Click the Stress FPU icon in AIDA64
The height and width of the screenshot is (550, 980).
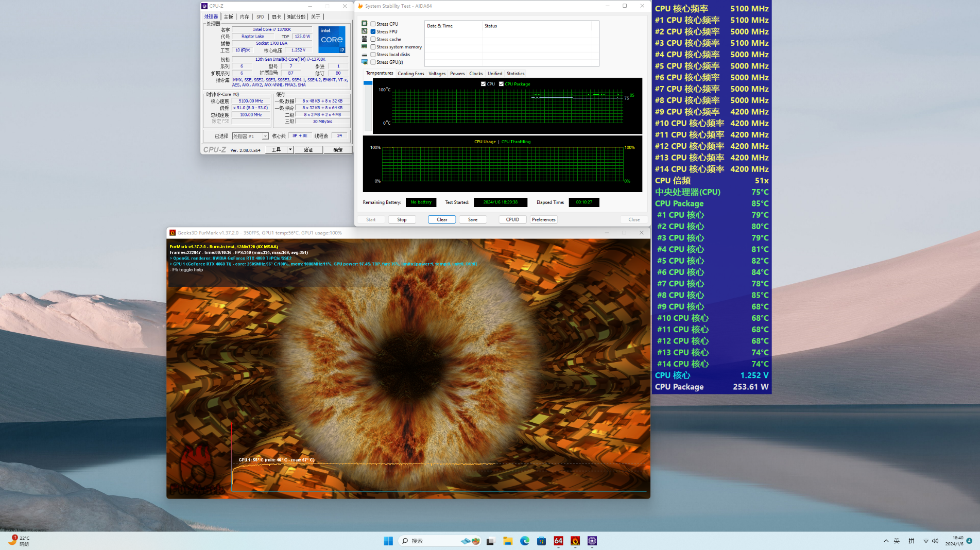coord(365,31)
